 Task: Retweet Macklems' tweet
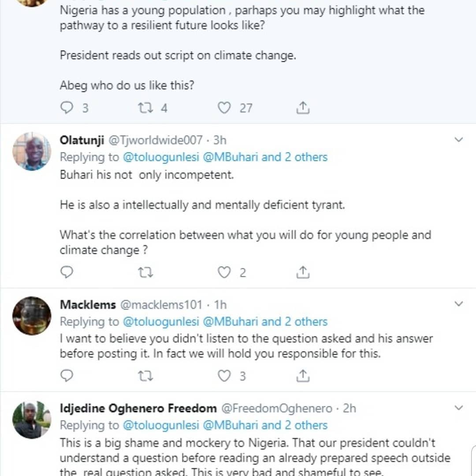(145, 376)
